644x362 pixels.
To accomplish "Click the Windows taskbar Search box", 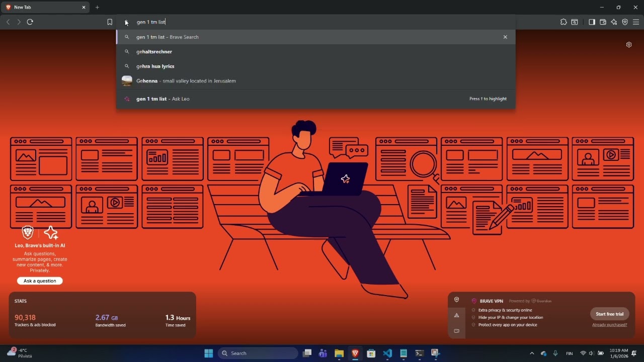I will pyautogui.click(x=258, y=353).
